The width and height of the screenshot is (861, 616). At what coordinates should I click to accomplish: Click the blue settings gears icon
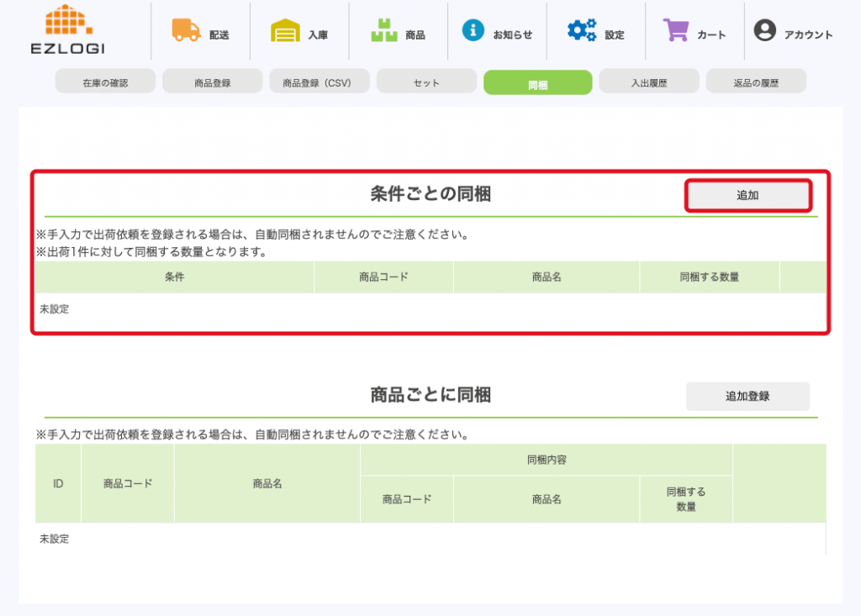click(x=581, y=30)
